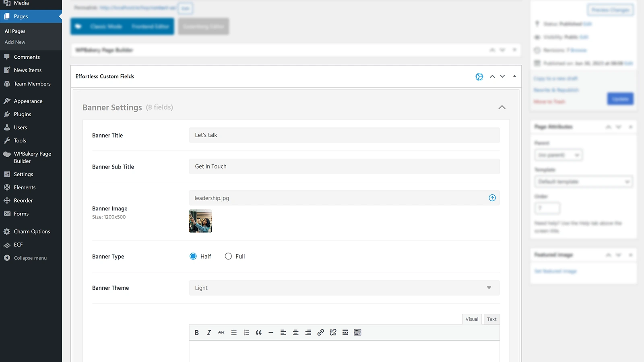Upload a new banner image via arrow icon
Image resolution: width=644 pixels, height=362 pixels.
coord(492,197)
